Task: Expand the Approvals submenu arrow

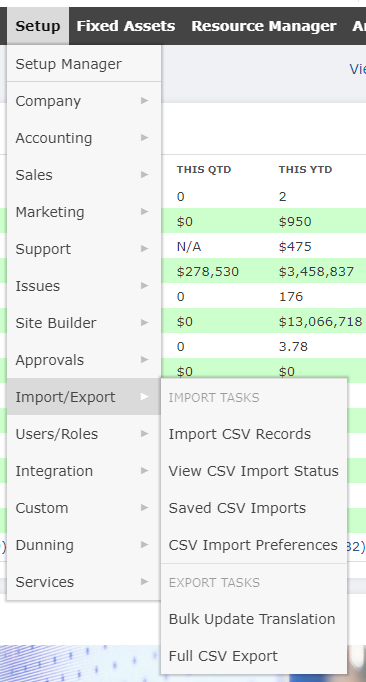Action: [x=144, y=360]
